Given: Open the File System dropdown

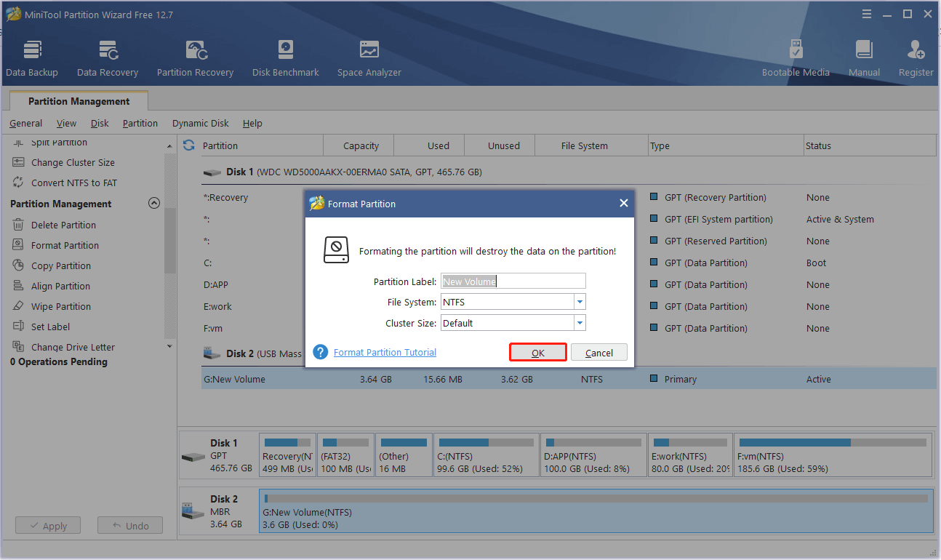Looking at the screenshot, I should (580, 302).
